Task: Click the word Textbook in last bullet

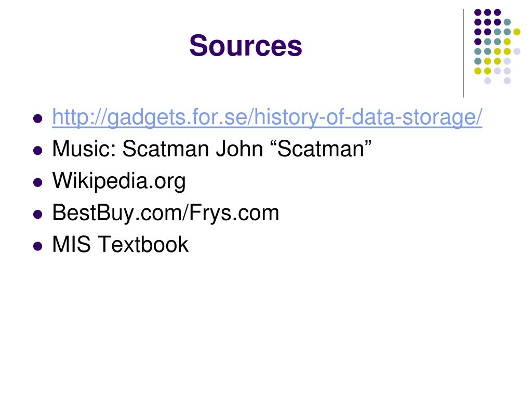Action: point(143,244)
